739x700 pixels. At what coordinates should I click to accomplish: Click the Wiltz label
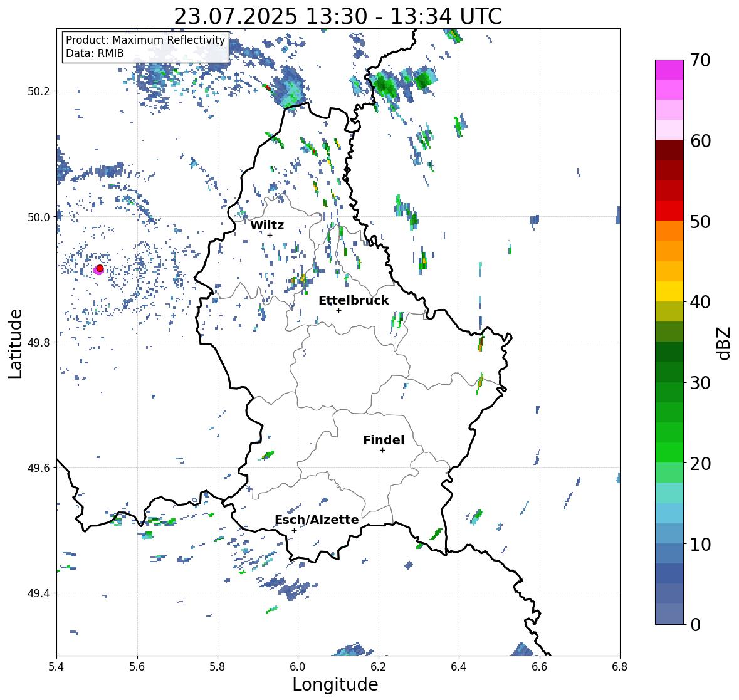click(x=267, y=225)
